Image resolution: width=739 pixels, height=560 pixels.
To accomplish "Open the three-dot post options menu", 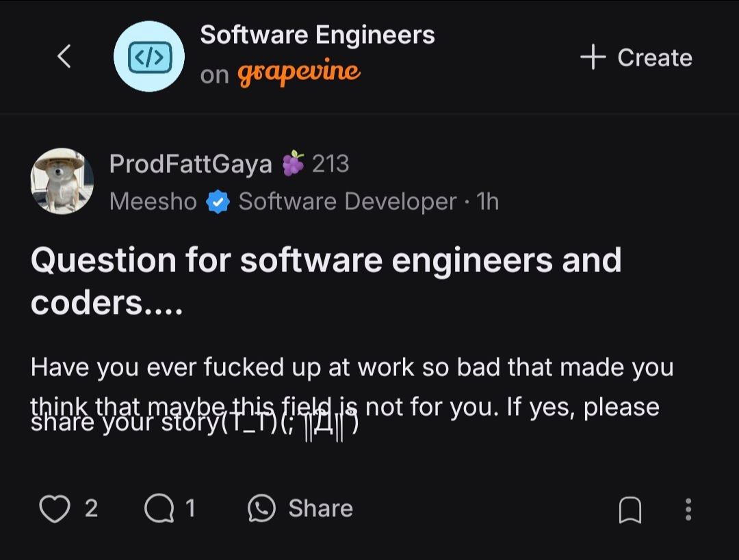I will tap(688, 509).
